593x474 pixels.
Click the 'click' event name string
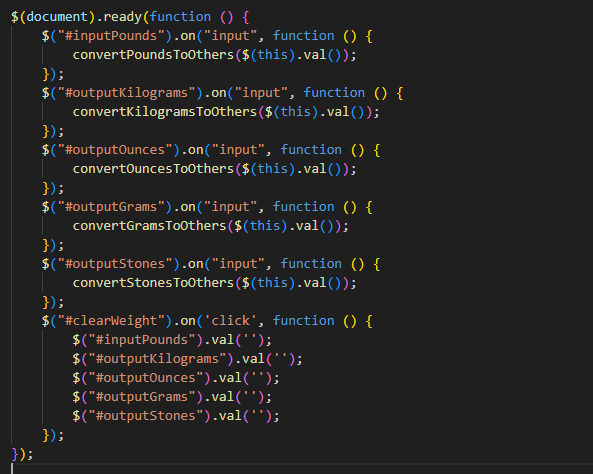tap(230, 321)
